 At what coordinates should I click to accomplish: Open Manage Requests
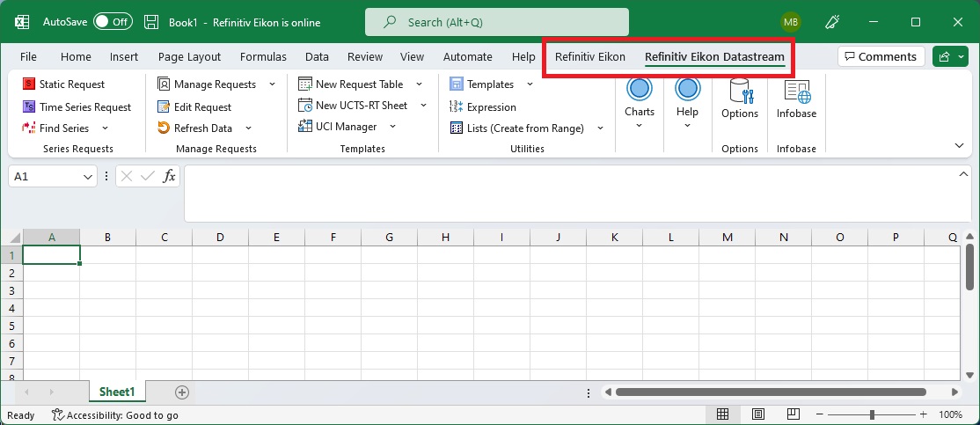(207, 84)
